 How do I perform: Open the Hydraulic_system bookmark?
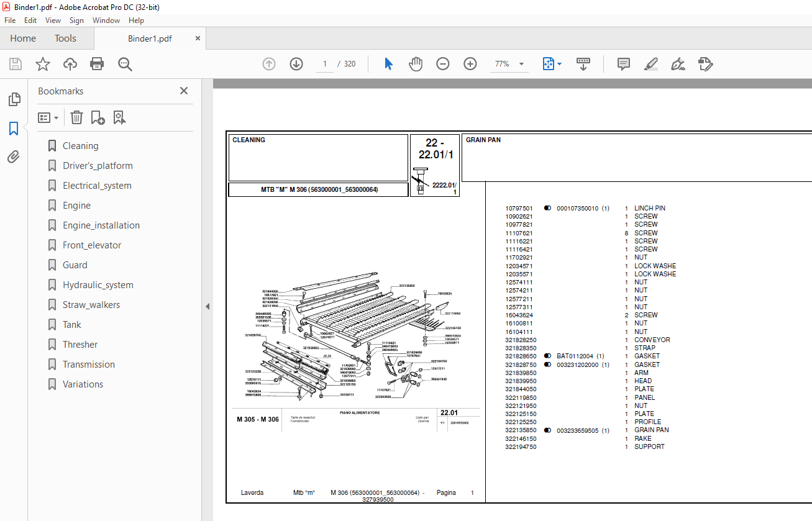[98, 285]
